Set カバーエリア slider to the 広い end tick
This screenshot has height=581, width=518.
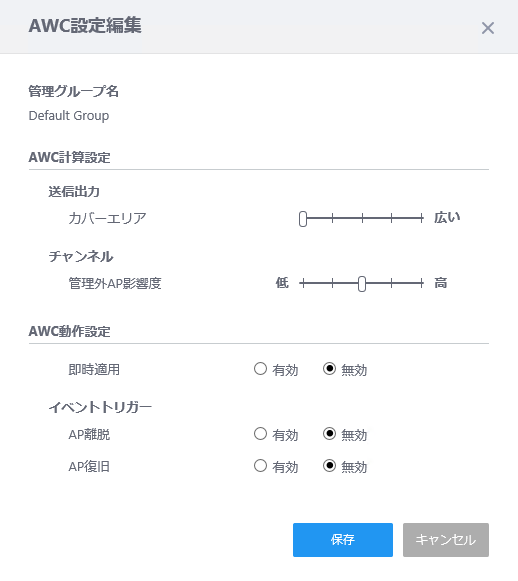tap(422, 218)
